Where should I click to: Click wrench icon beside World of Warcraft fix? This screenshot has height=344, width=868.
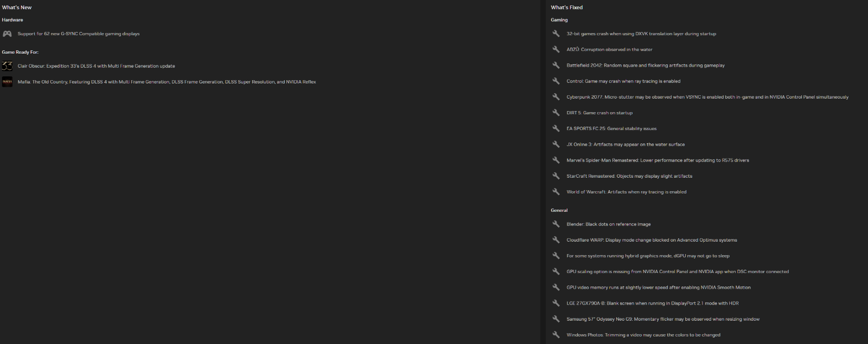pyautogui.click(x=556, y=192)
